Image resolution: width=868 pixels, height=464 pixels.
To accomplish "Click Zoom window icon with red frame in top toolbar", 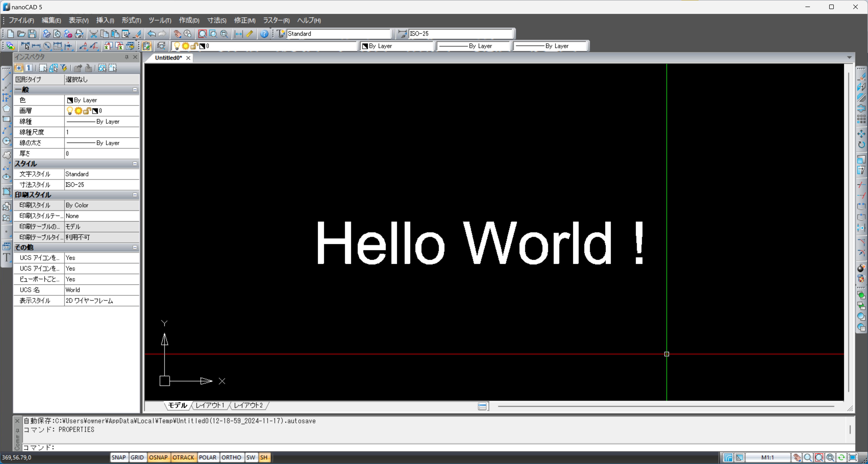I will [202, 34].
